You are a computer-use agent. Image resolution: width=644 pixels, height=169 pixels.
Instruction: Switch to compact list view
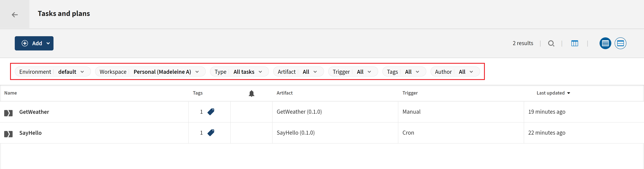pyautogui.click(x=605, y=43)
